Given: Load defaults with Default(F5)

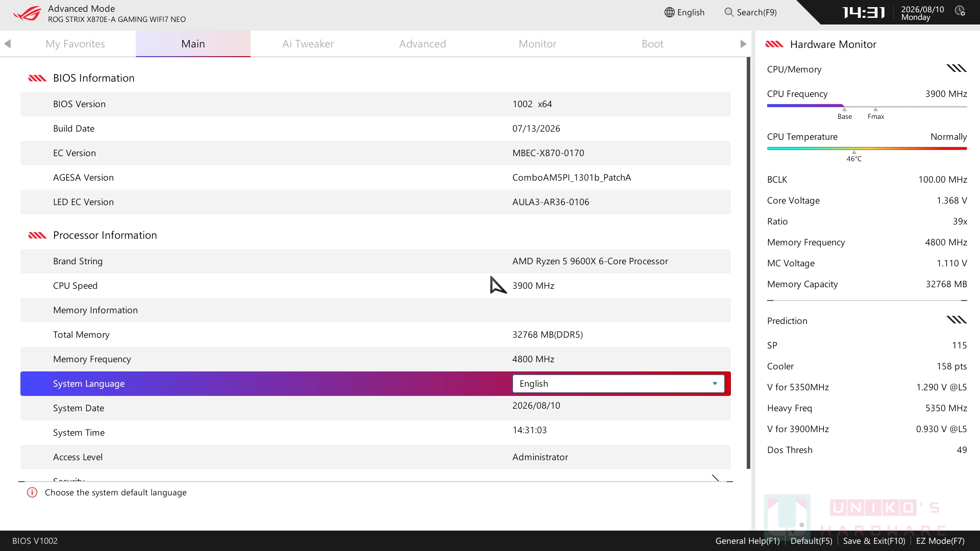Looking at the screenshot, I should (811, 541).
